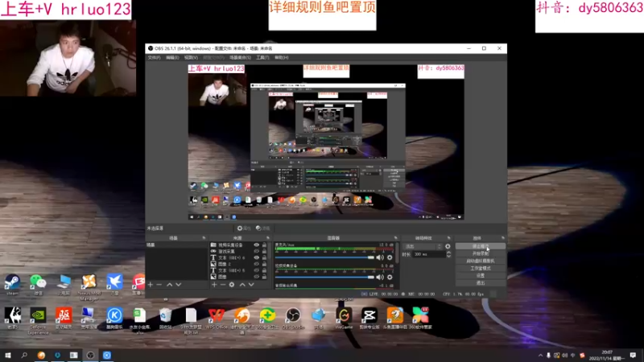Click the 滤镜 filters button above sources

263,228
